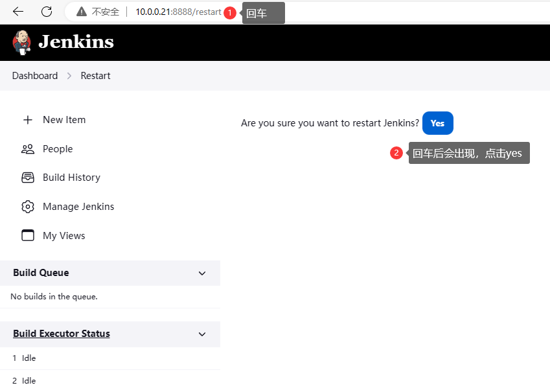Image resolution: width=550 pixels, height=392 pixels.
Task: Go to Dashboard breadcrumb
Action: pos(35,76)
